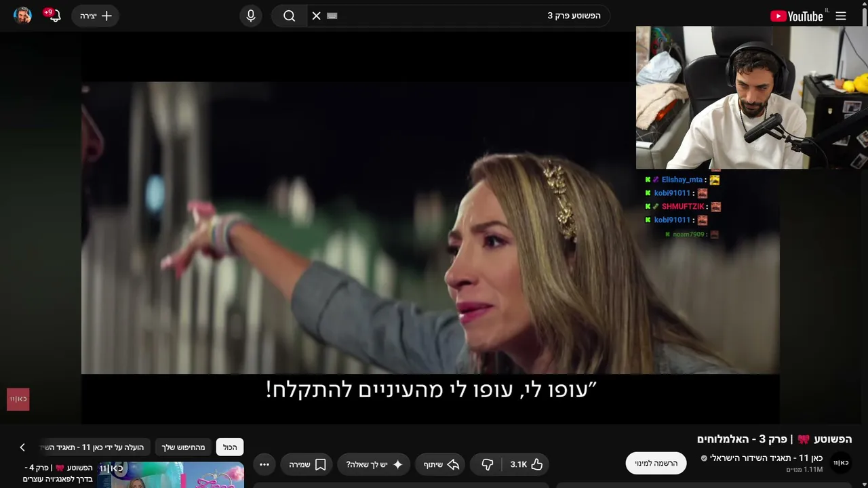Open the פרק 4 suggested video thumbnail
Viewport: 868px width, 488px height.
point(171,475)
